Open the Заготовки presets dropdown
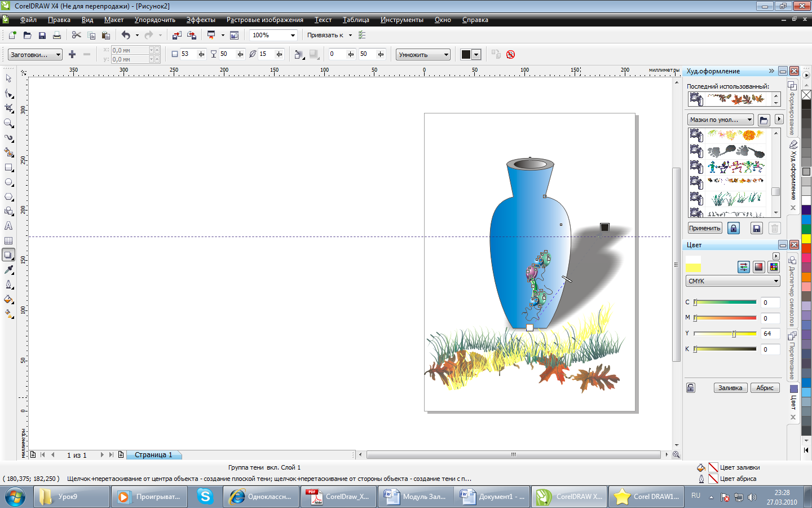812x508 pixels. point(36,55)
